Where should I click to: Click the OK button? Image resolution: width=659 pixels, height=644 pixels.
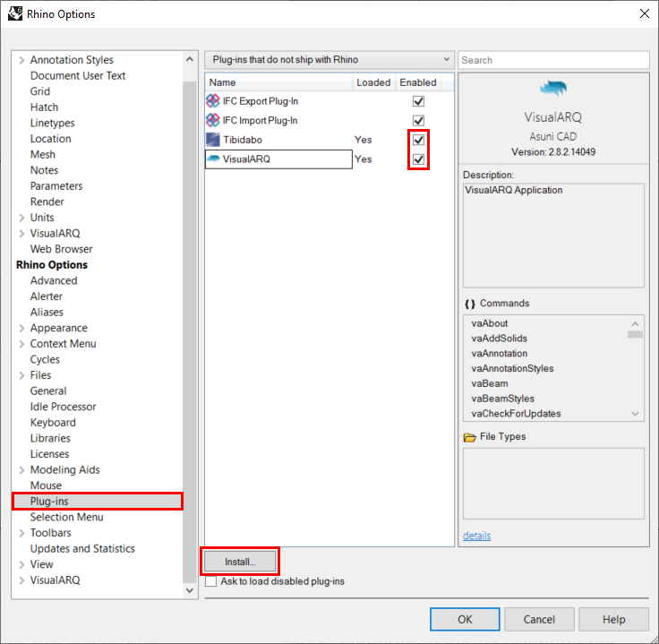[x=465, y=619]
